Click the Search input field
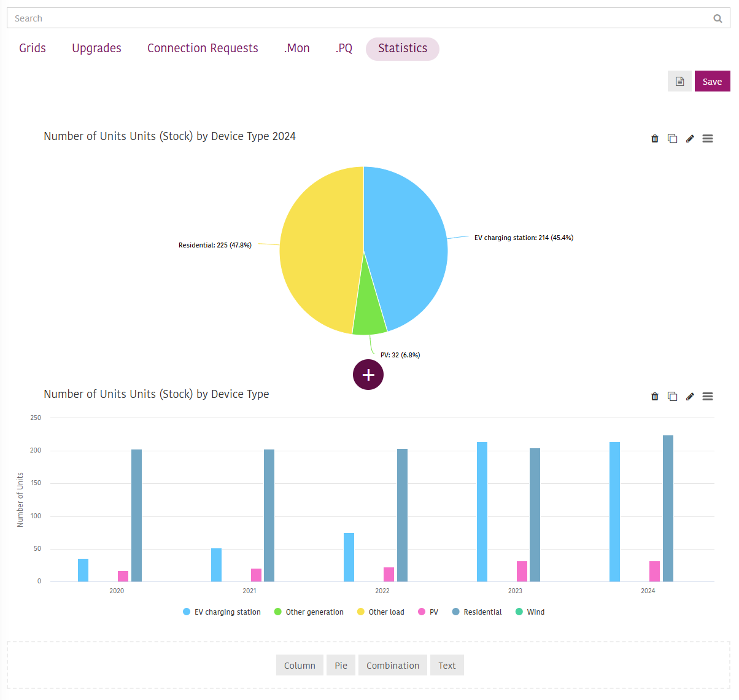This screenshot has width=739, height=700. pyautogui.click(x=368, y=18)
